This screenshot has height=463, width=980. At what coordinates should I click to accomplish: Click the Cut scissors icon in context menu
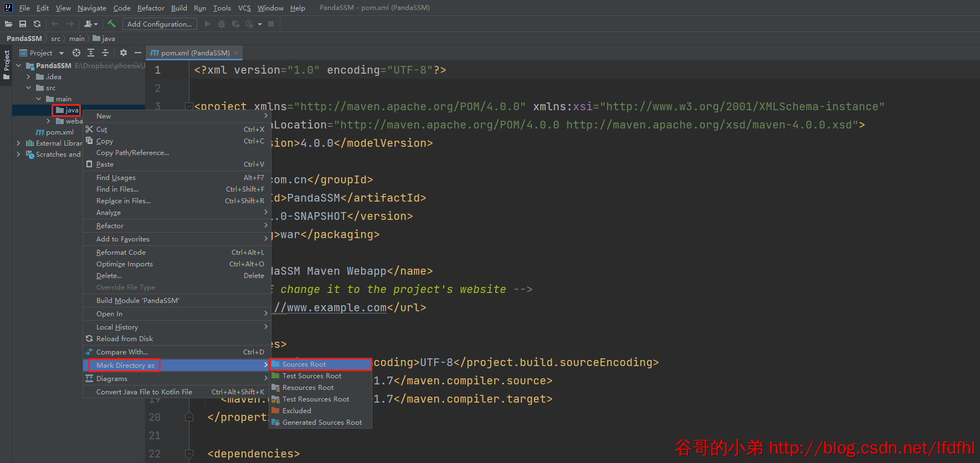tap(89, 129)
